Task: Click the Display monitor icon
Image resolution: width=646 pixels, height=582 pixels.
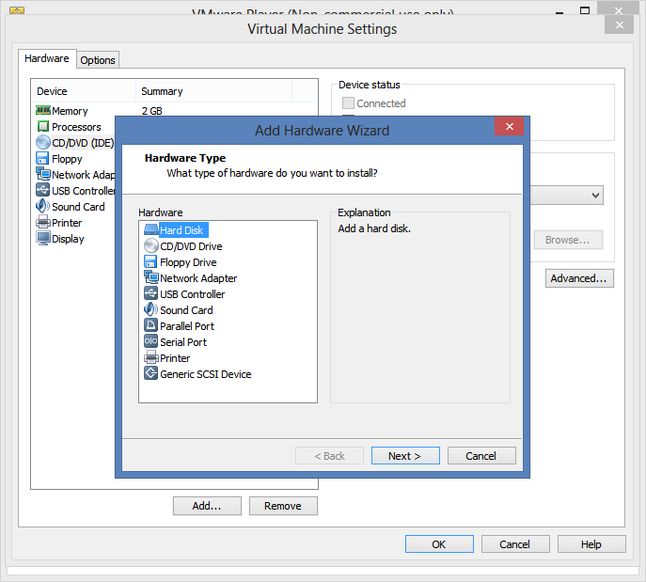Action: 43,238
